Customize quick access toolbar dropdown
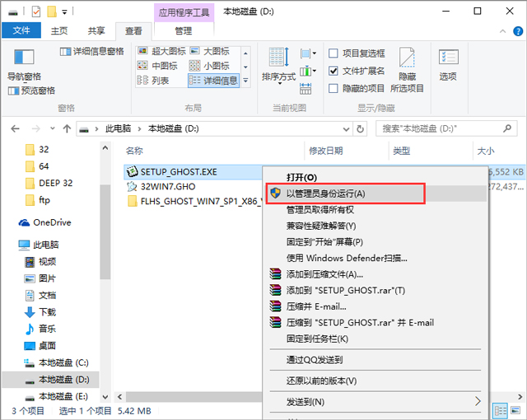Image resolution: width=527 pixels, height=420 pixels. 64,12
